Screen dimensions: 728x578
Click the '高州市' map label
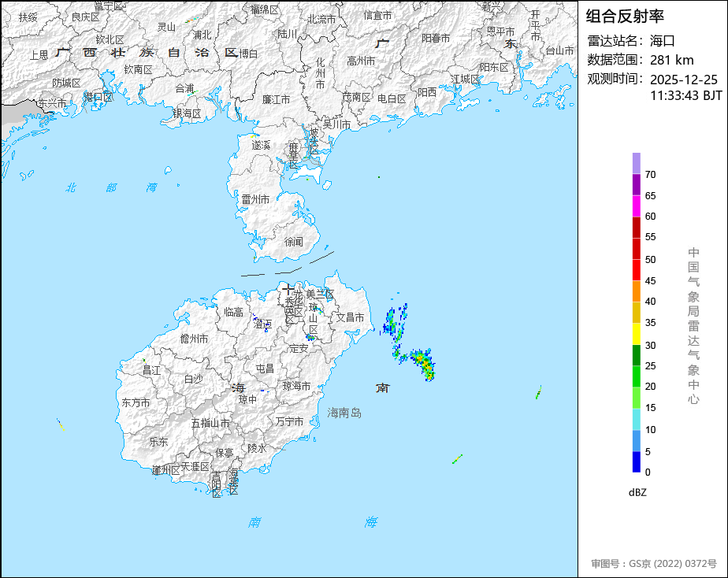click(361, 61)
